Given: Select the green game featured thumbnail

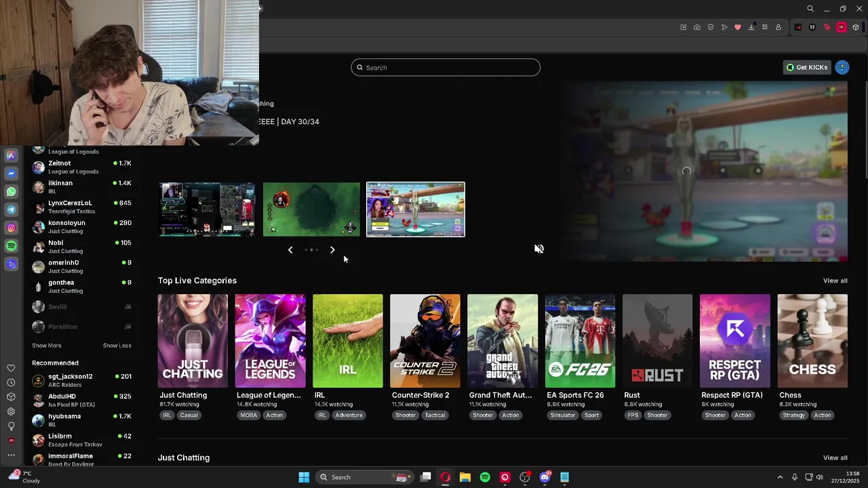Looking at the screenshot, I should [311, 209].
